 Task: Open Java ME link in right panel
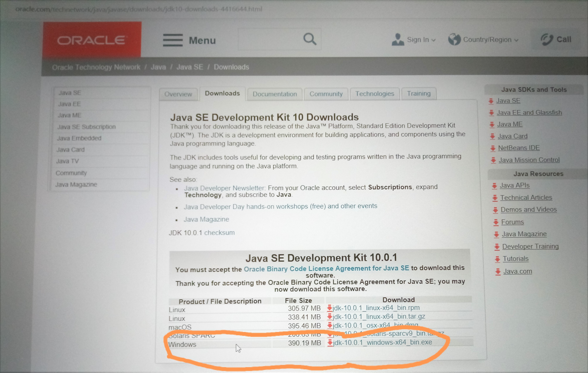[x=510, y=124]
